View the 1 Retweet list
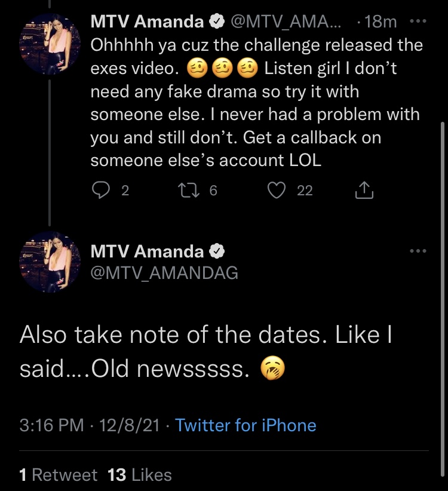This screenshot has width=448, height=491. (x=58, y=475)
